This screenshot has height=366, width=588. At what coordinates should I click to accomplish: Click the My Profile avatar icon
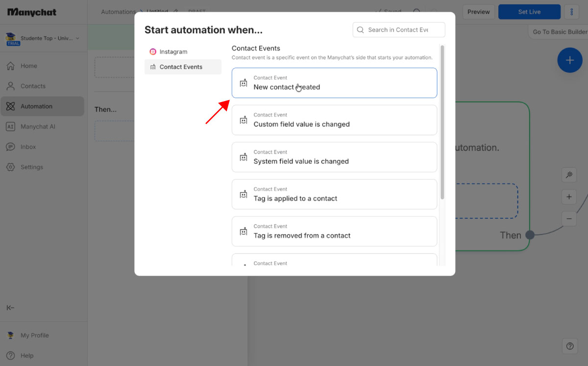[10, 336]
